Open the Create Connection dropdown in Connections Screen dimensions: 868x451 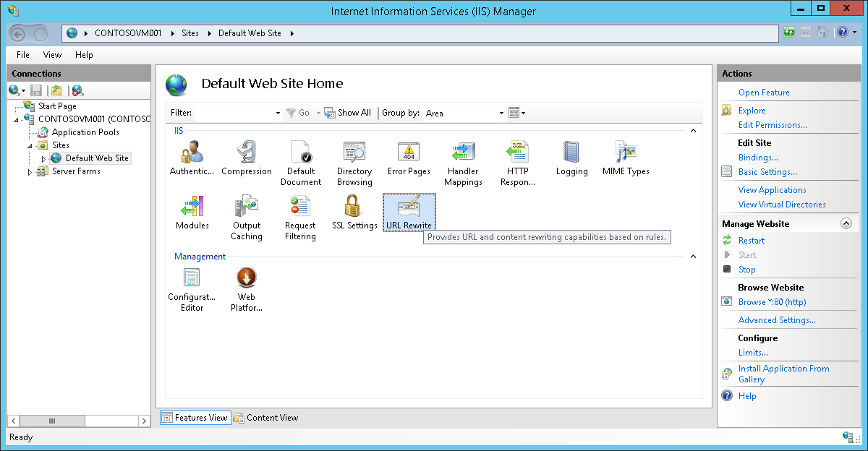point(17,90)
